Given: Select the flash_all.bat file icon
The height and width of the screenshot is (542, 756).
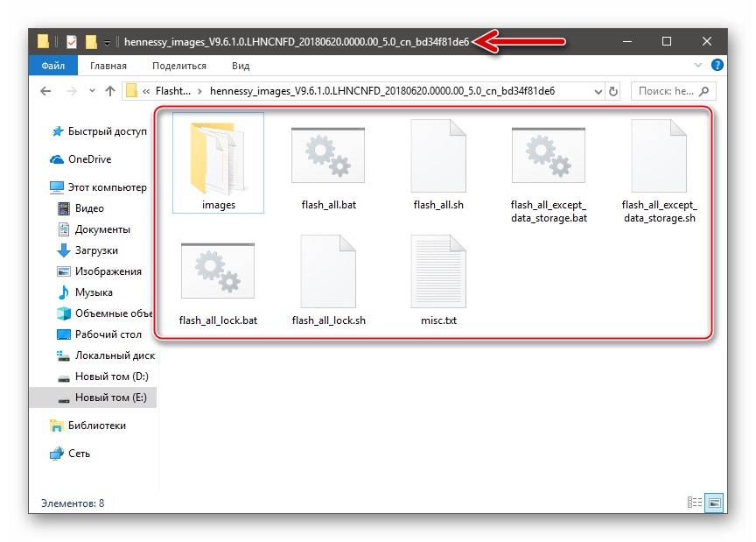Looking at the screenshot, I should 328,155.
